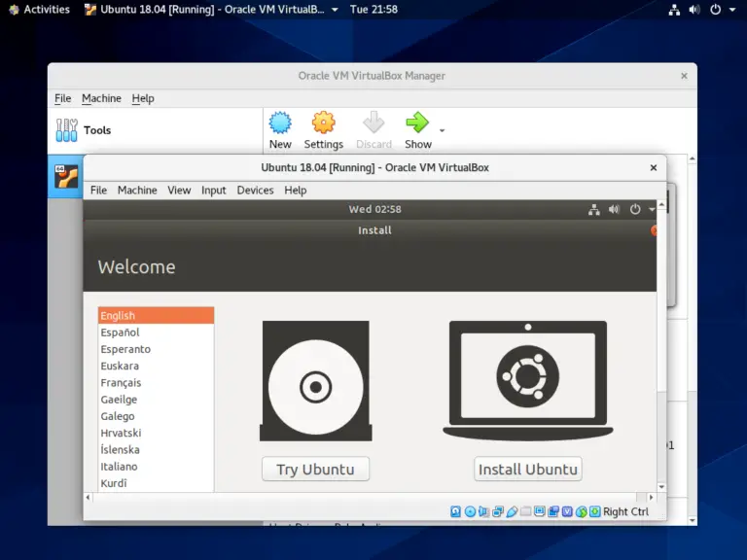Click the laptop image above Install Ubuntu

coord(528,380)
